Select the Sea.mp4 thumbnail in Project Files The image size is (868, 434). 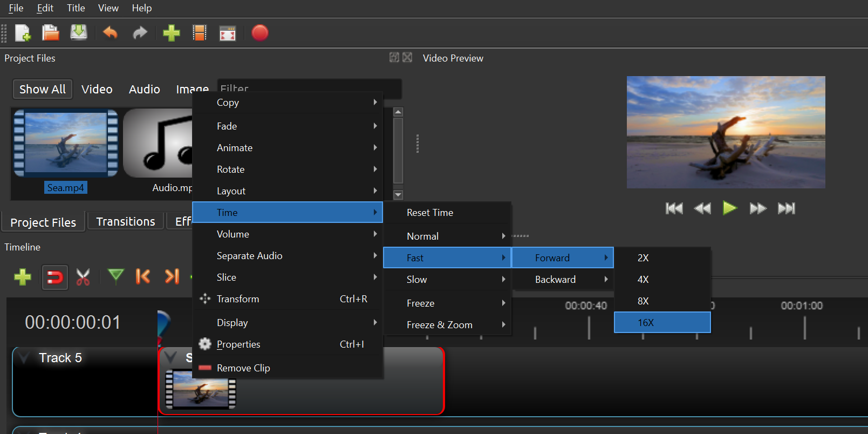coord(66,146)
